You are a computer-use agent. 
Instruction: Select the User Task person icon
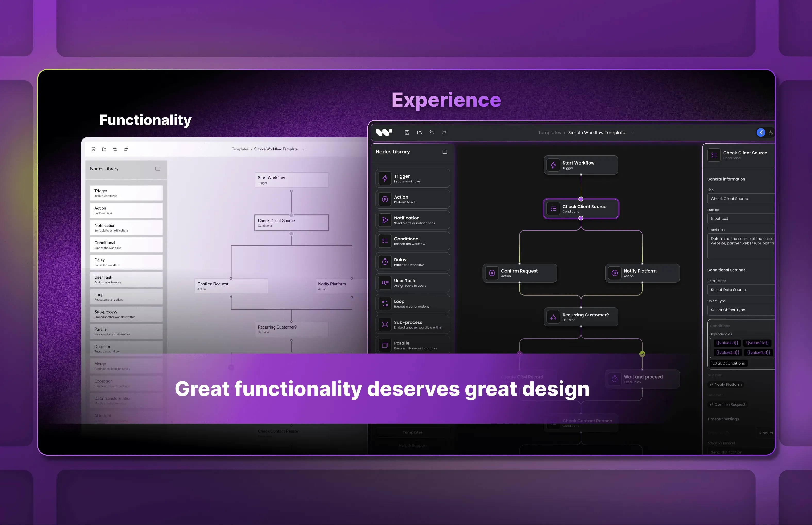[x=385, y=283]
